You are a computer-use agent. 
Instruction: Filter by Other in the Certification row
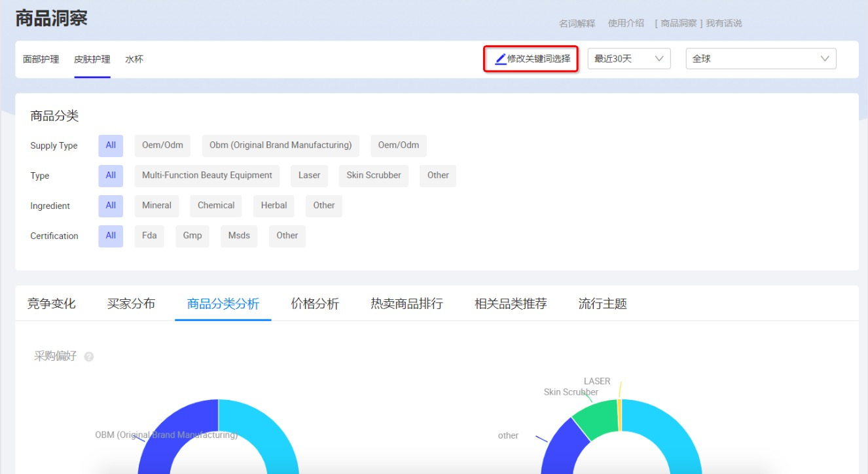[x=287, y=236]
